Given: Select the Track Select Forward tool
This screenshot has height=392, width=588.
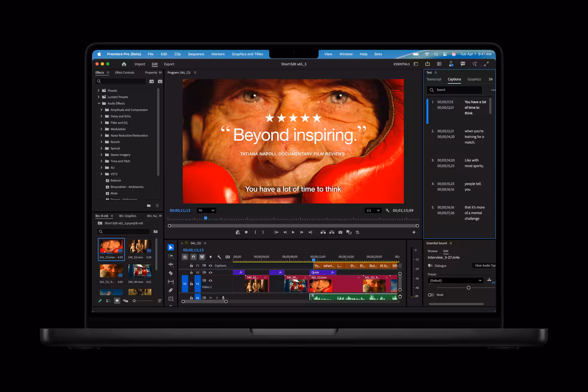Looking at the screenshot, I should 171,256.
